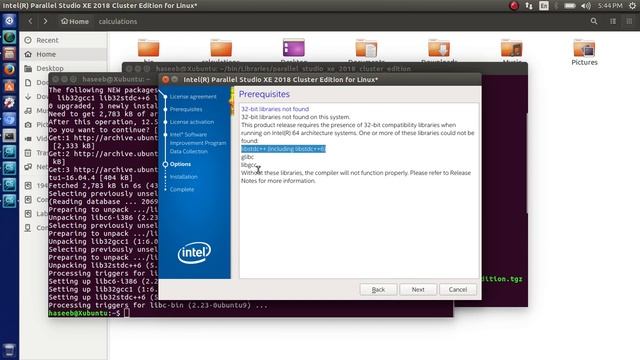640x360 pixels.
Task: Open the Terminal launcher icon
Action: coord(9,136)
